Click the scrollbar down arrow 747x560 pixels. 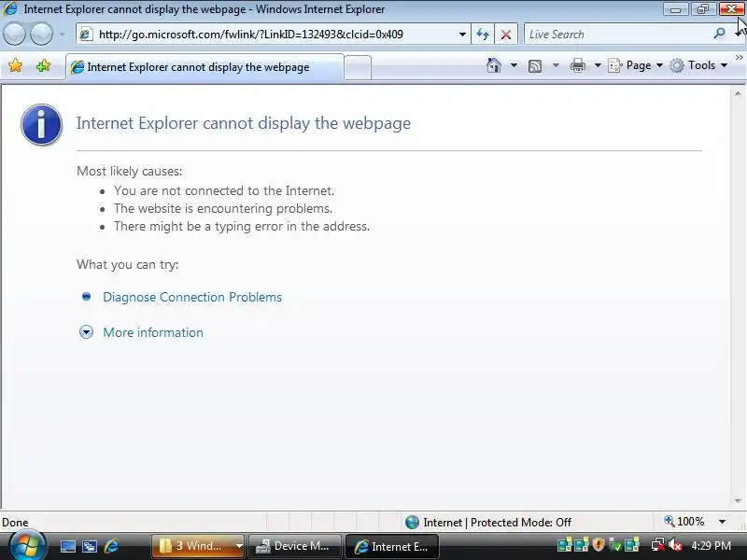coord(738,500)
